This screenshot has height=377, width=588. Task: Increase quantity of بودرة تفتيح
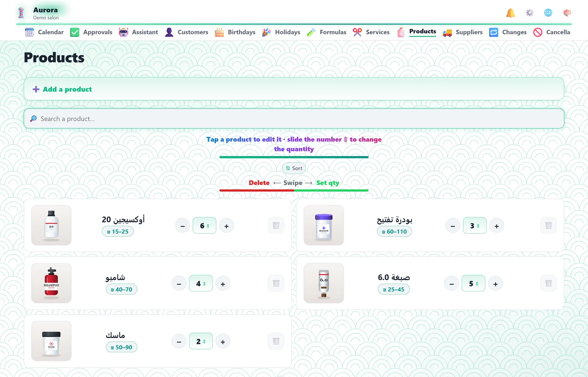496,226
